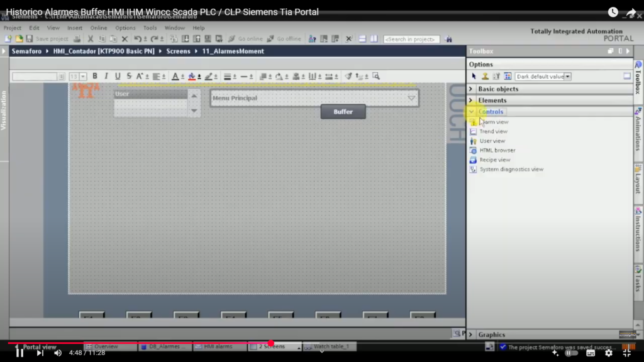Click the Redo arrow icon
Image resolution: width=644 pixels, height=362 pixels.
155,39
